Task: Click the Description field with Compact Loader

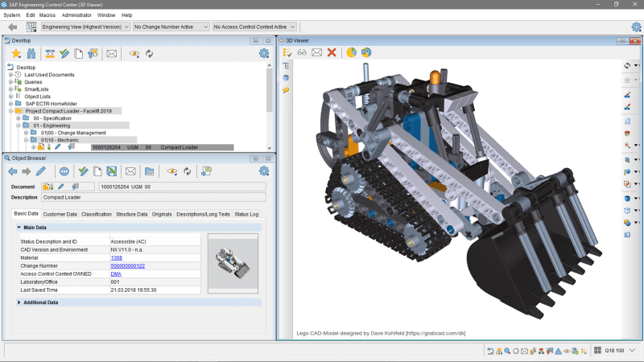Action: click(154, 197)
